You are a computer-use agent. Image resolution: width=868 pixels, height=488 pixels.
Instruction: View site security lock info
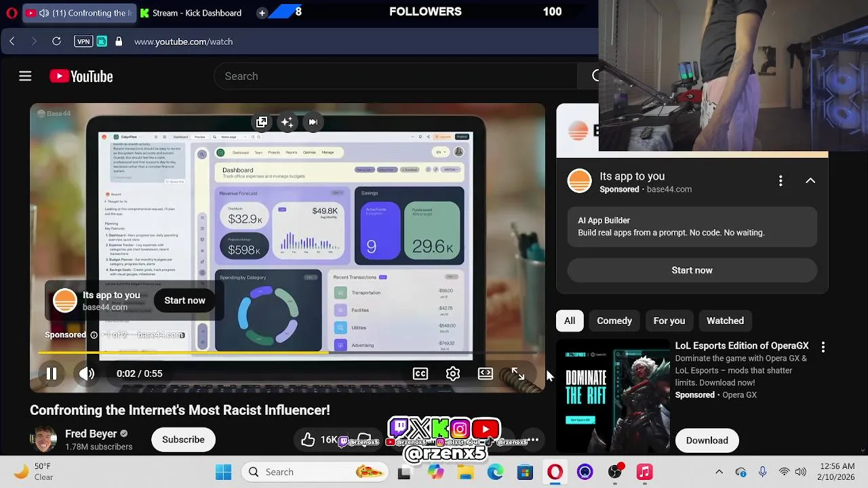pyautogui.click(x=119, y=41)
